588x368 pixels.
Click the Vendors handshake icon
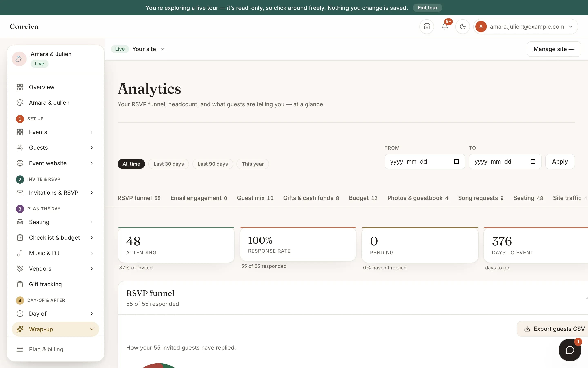pyautogui.click(x=20, y=269)
